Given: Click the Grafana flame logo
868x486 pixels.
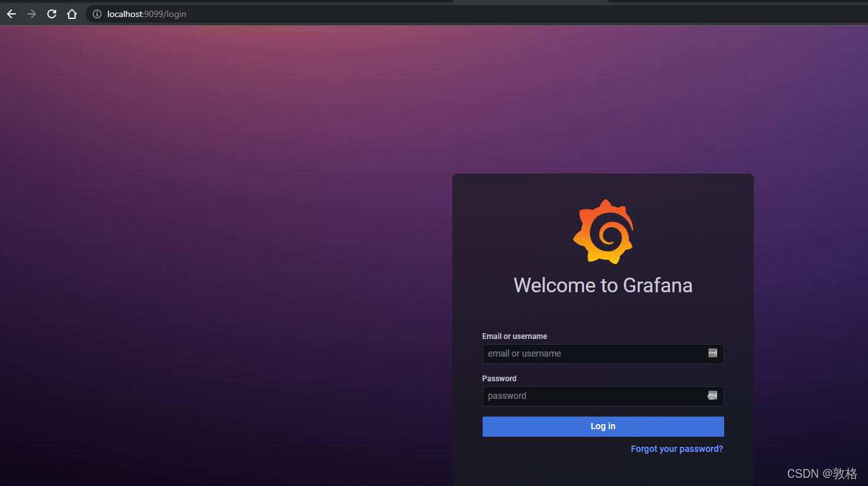Looking at the screenshot, I should [603, 231].
